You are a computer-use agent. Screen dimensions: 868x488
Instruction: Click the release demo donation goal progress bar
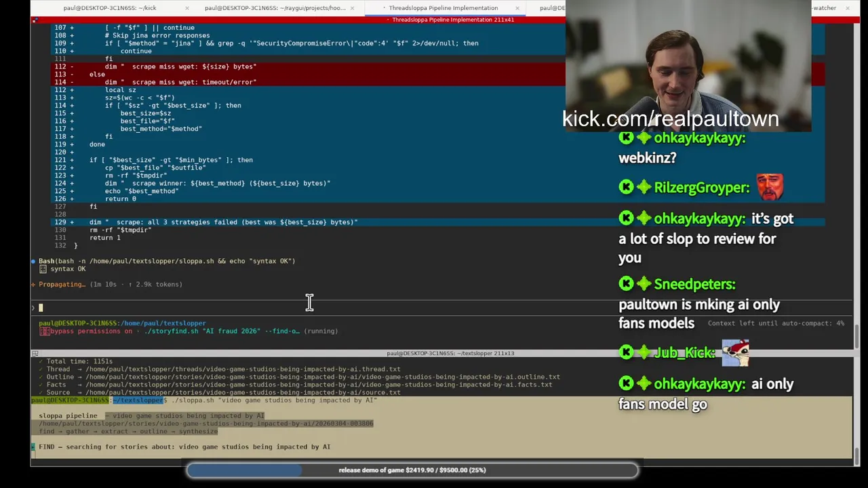[x=412, y=470]
